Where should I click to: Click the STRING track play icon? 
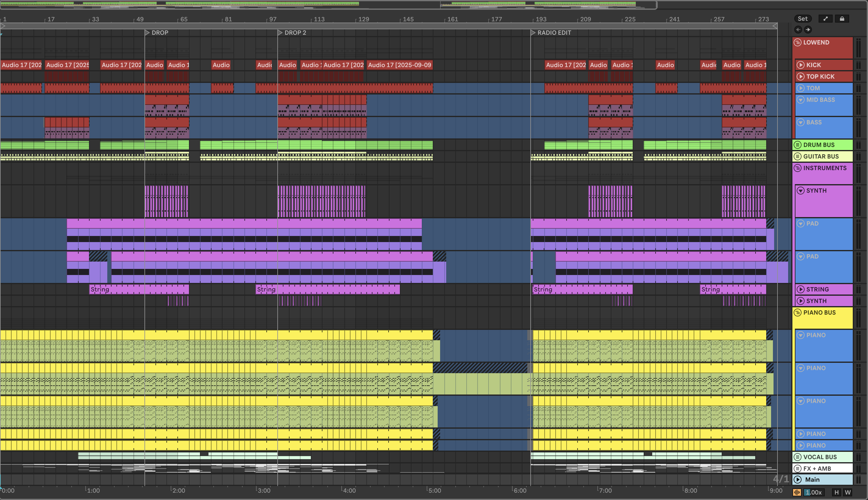tap(800, 289)
